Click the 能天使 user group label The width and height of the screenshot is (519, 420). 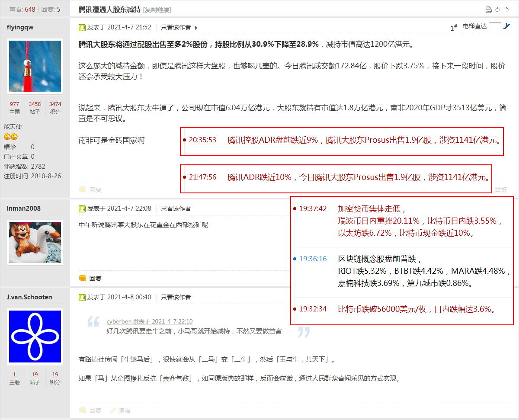(13, 127)
